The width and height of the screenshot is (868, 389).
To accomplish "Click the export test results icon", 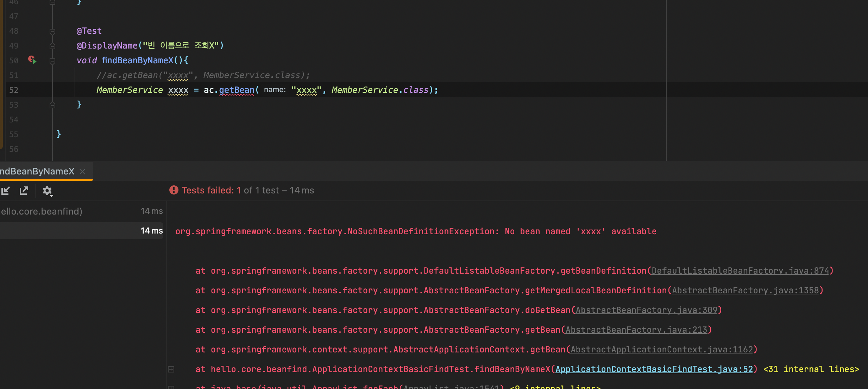I will [x=24, y=191].
